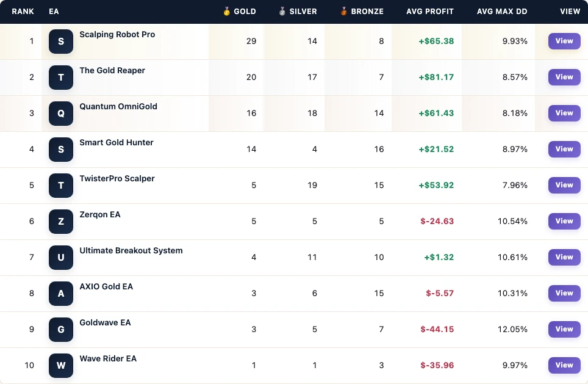The width and height of the screenshot is (588, 384).
Task: Click the +$81.17 average profit value
Action: tap(436, 77)
